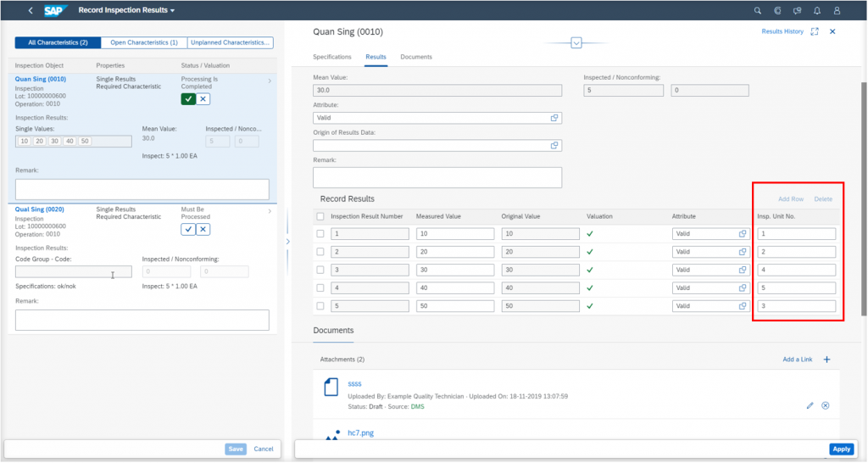Screen dimensions: 868x463
Task: Add an attachment with plus icon
Action: click(826, 360)
